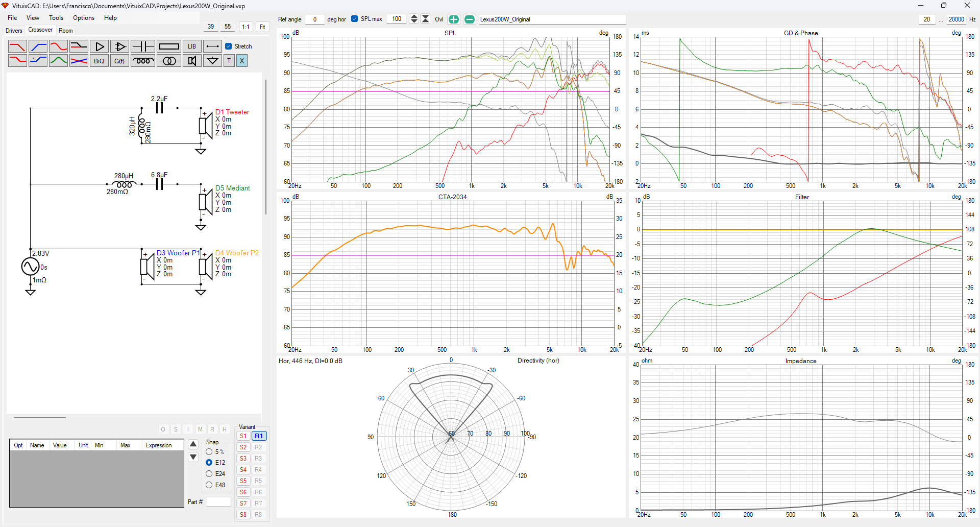Image resolution: width=980 pixels, height=527 pixels.
Task: Select the red-and-black attenuation block
Action: pos(79,46)
